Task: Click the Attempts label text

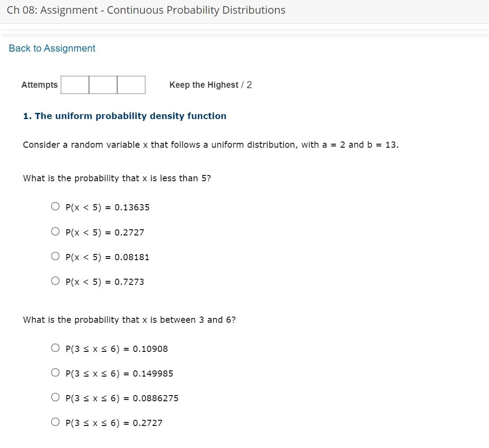Action: click(x=39, y=85)
